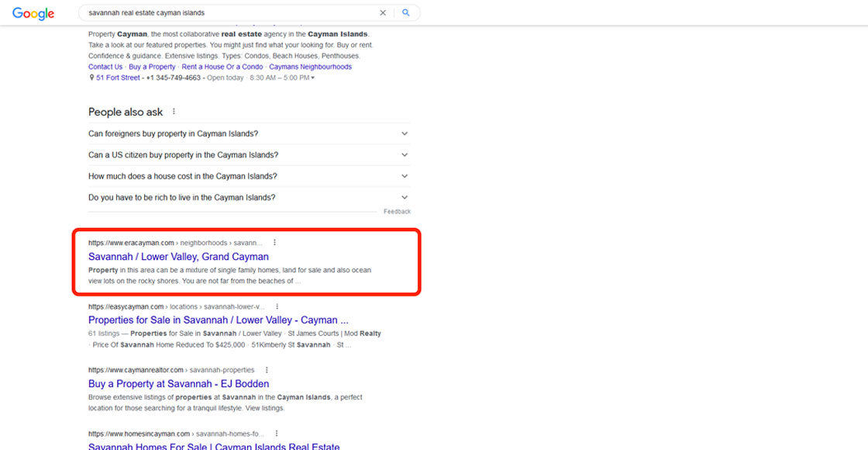Open "Savannah Homes For Sale" result title

point(214,446)
